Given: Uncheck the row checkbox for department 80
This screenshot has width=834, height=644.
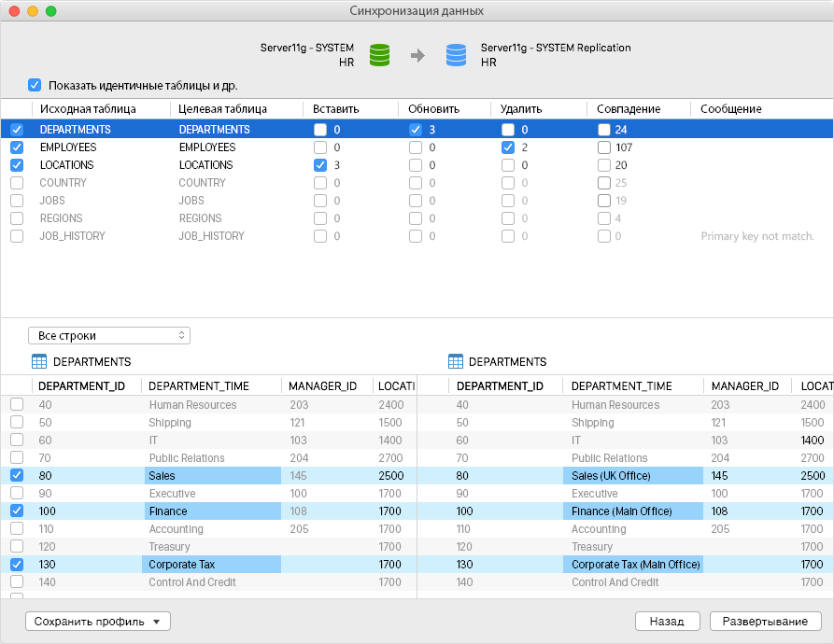Looking at the screenshot, I should click(x=17, y=476).
